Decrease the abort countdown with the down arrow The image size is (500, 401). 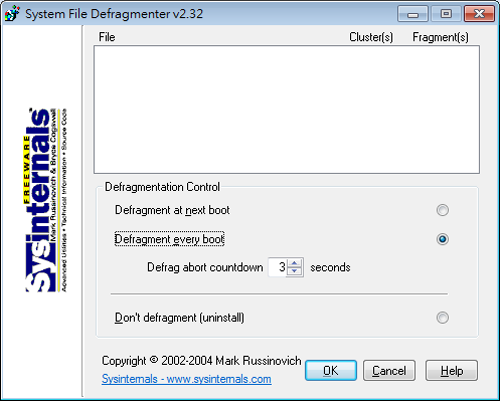(294, 271)
